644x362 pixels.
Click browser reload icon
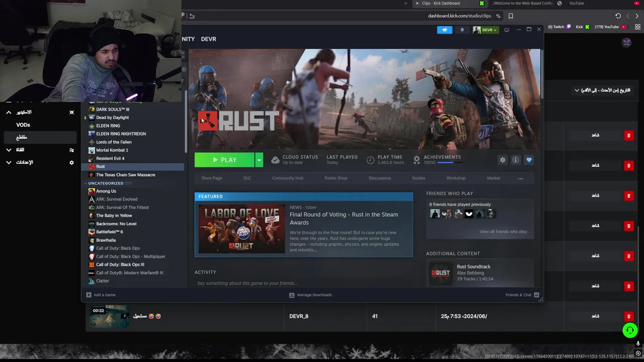618,16
